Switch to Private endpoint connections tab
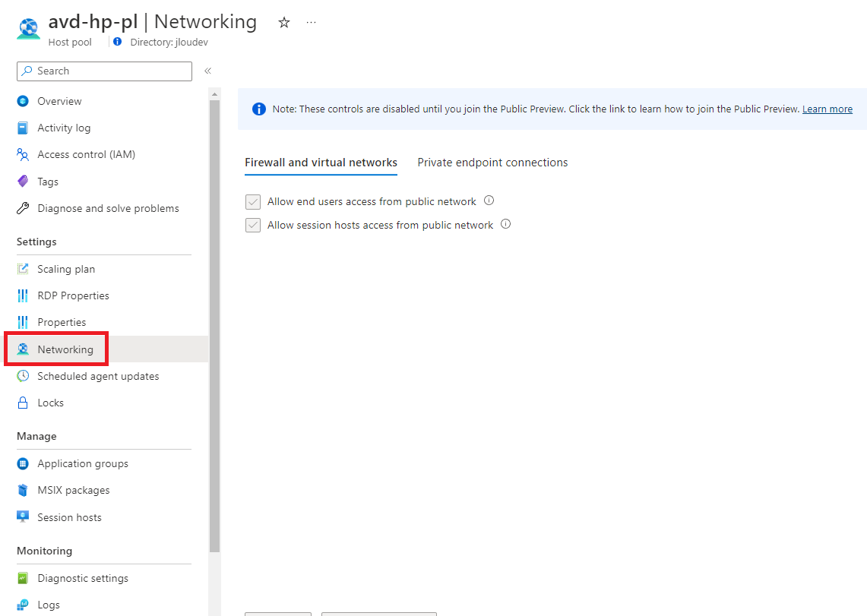The image size is (867, 616). coord(492,163)
